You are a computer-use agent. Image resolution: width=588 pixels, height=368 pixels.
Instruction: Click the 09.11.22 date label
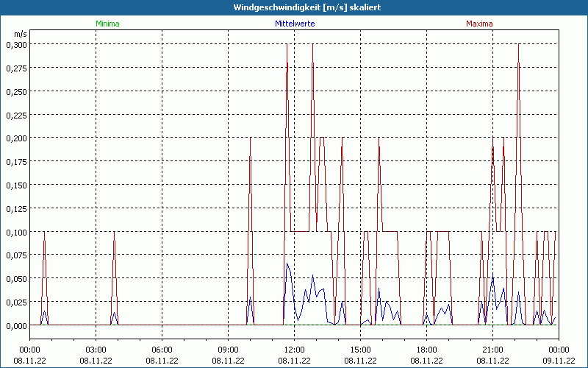click(x=559, y=361)
